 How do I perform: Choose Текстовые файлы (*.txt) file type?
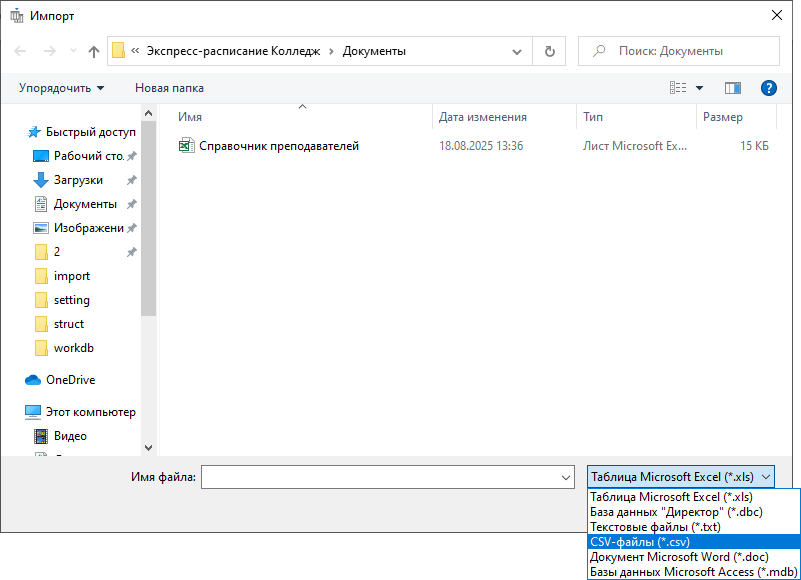point(655,526)
